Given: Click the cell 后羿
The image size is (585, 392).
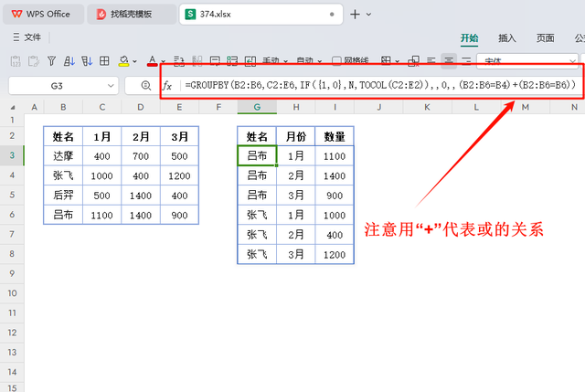Looking at the screenshot, I should [x=63, y=195].
